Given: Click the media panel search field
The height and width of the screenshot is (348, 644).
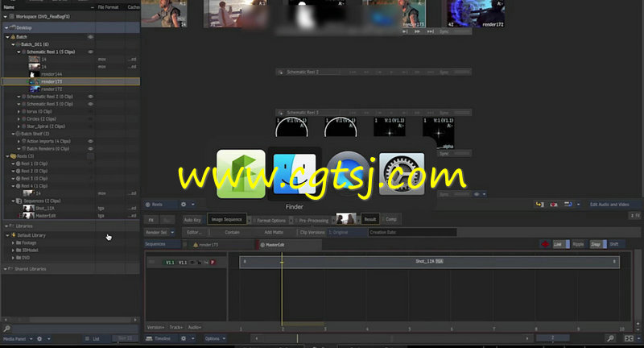Looking at the screenshot, I should [x=75, y=329].
